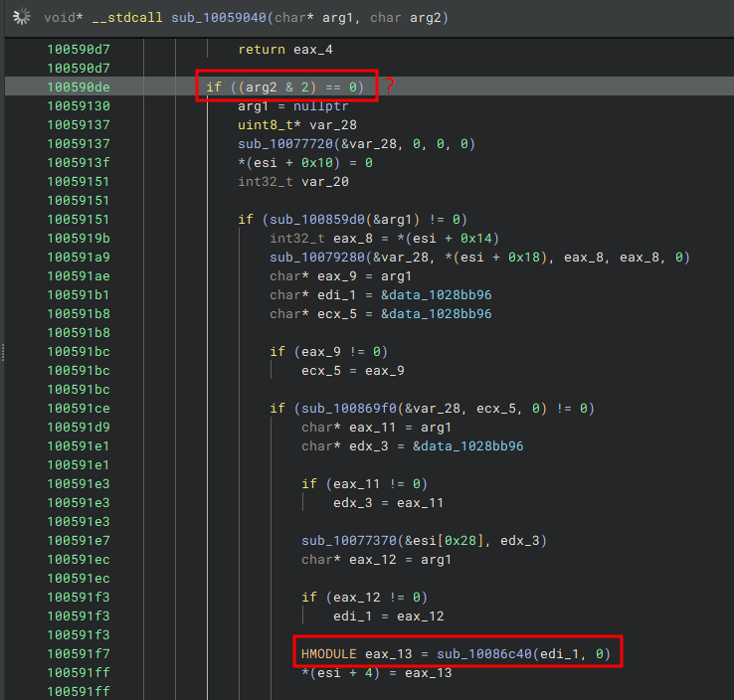Click the return eax_4 statement
The image size is (734, 700).
285,50
